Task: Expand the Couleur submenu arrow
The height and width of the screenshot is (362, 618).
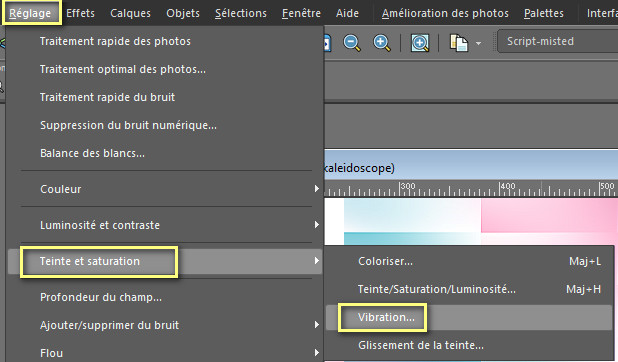Action: [316, 189]
